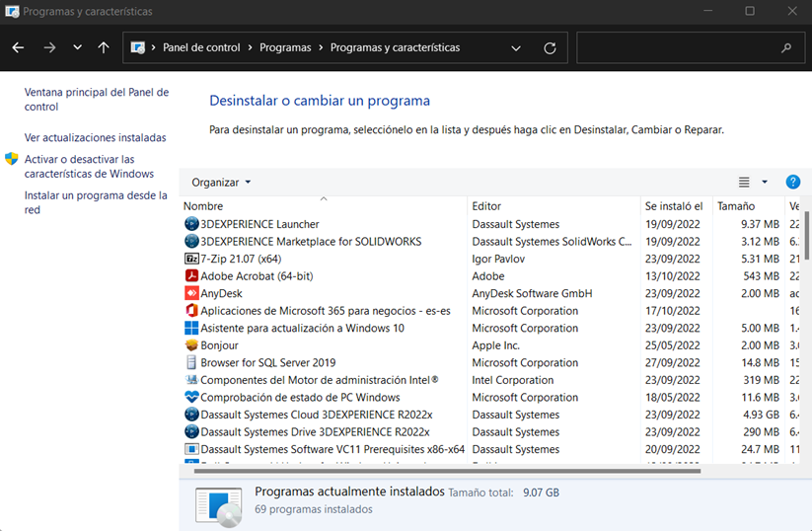Open Ver actualizaciones instaladas link
812x531 pixels.
tap(96, 137)
